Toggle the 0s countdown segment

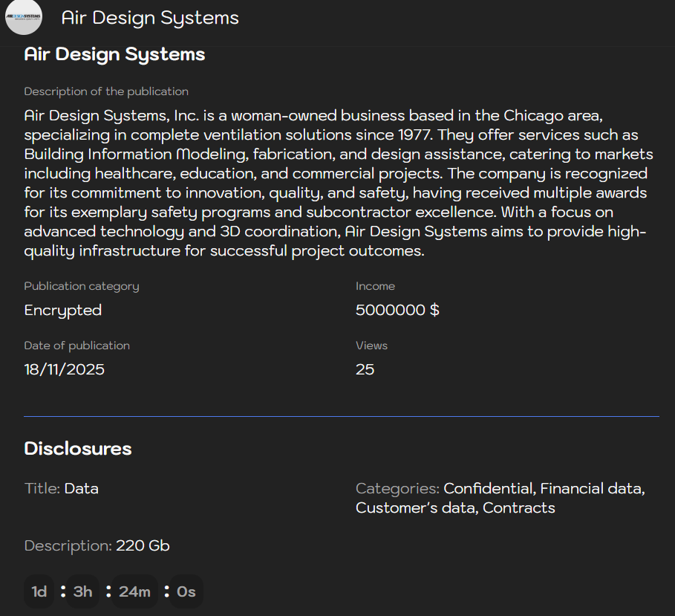pos(186,591)
